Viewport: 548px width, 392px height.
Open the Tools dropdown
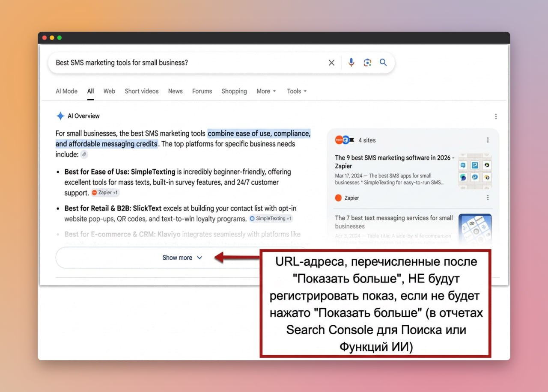(x=297, y=91)
